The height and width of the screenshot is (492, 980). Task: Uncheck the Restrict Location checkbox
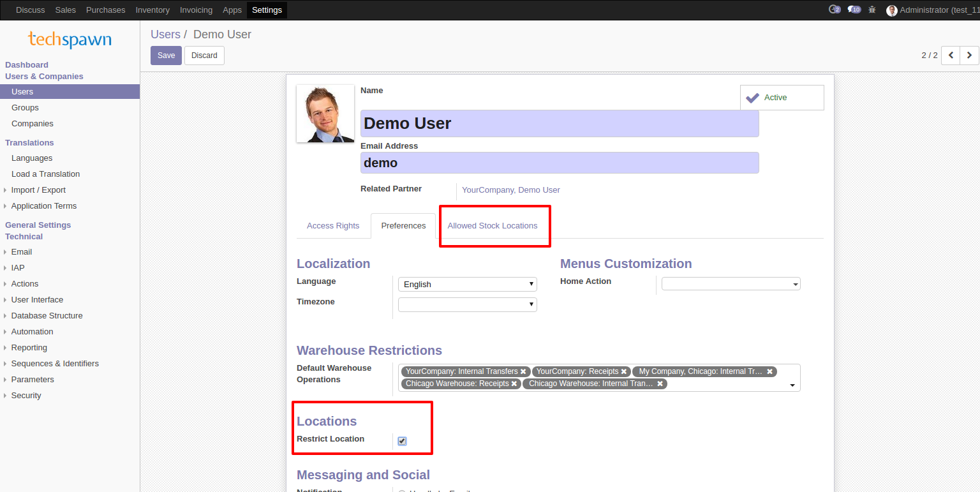402,441
